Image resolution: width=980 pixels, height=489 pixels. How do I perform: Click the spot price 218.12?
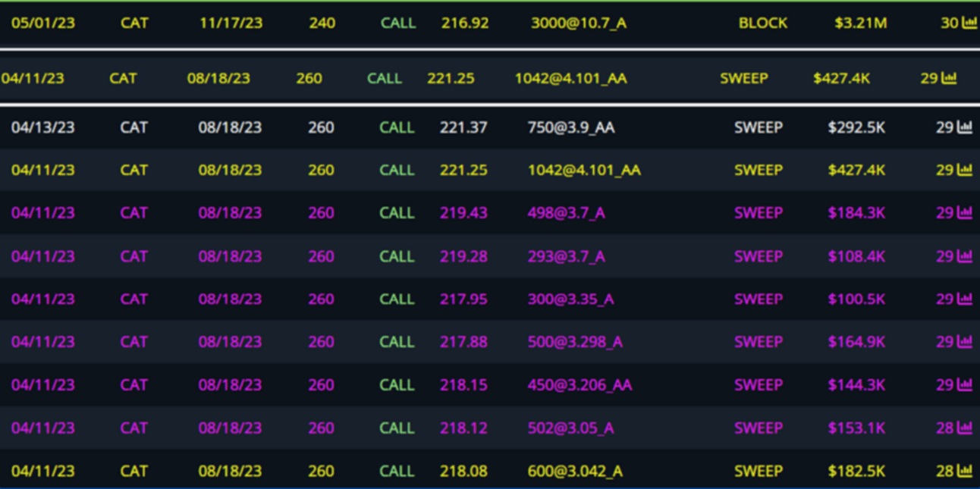point(463,428)
